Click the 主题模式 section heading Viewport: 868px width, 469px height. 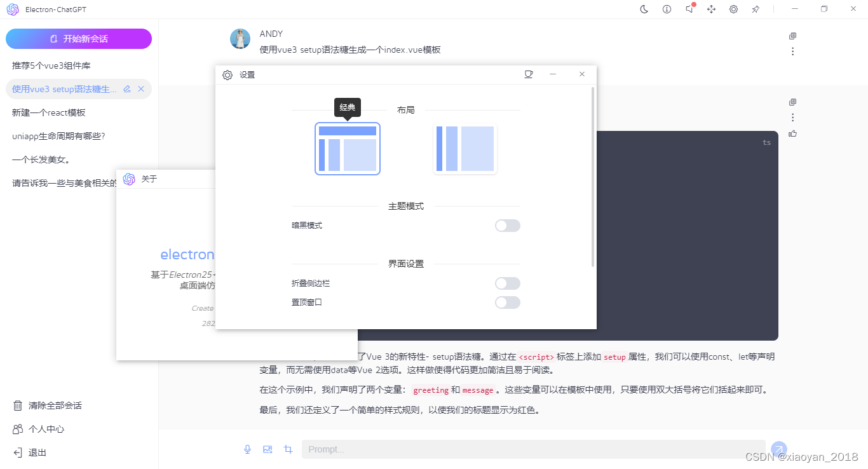(406, 206)
